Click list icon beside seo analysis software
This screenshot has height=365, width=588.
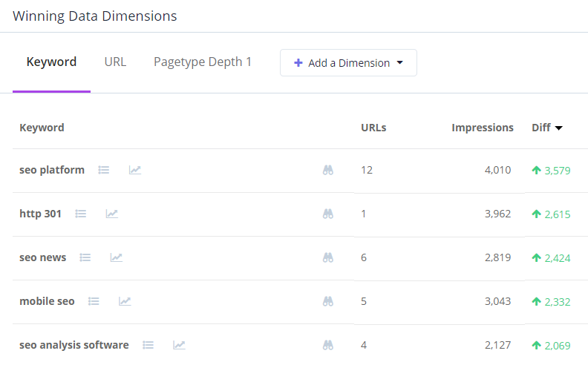148,345
